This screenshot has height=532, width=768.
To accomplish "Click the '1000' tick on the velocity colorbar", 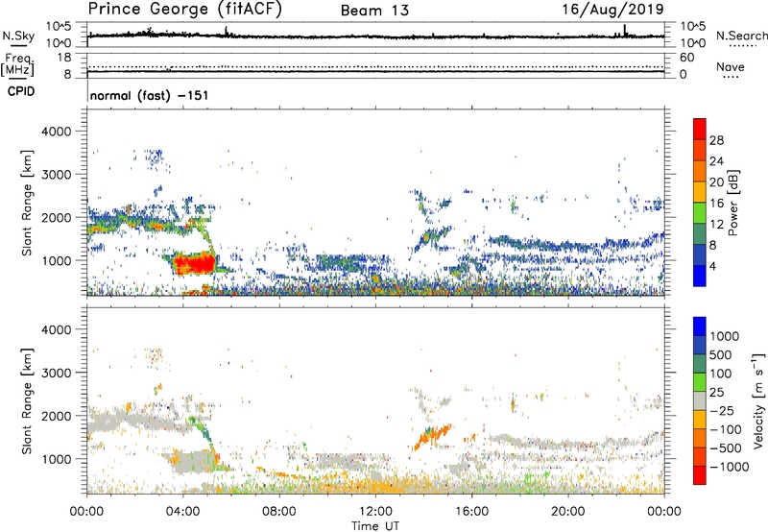I will pos(724,336).
